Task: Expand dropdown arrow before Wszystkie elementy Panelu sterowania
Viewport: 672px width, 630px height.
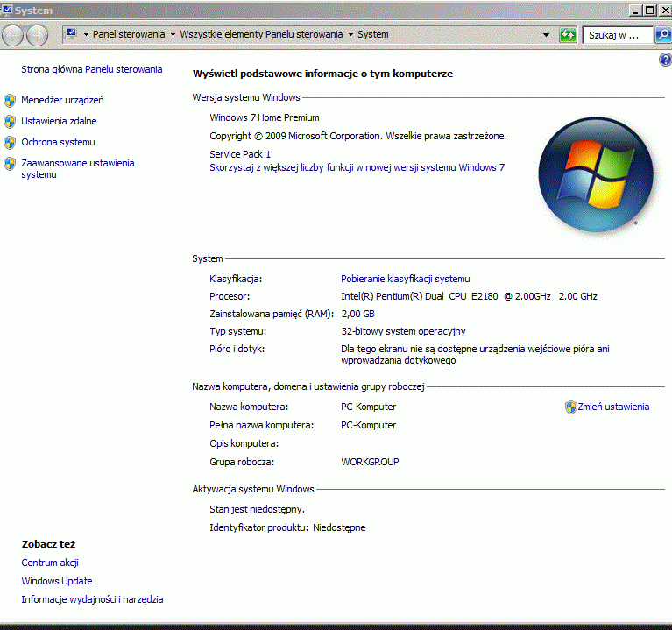Action: coord(173,35)
